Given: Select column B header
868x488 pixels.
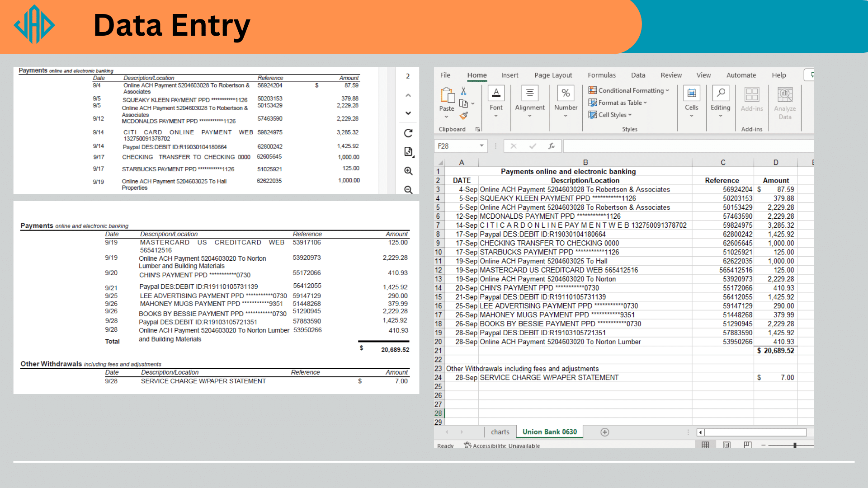Looking at the screenshot, I should point(585,162).
